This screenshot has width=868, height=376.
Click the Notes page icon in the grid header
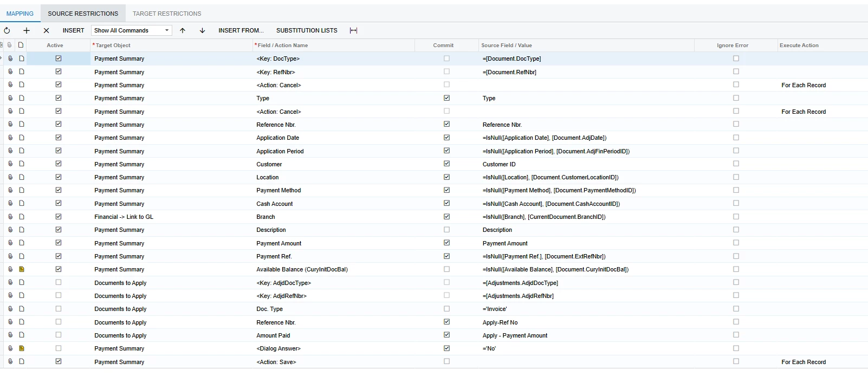click(21, 45)
